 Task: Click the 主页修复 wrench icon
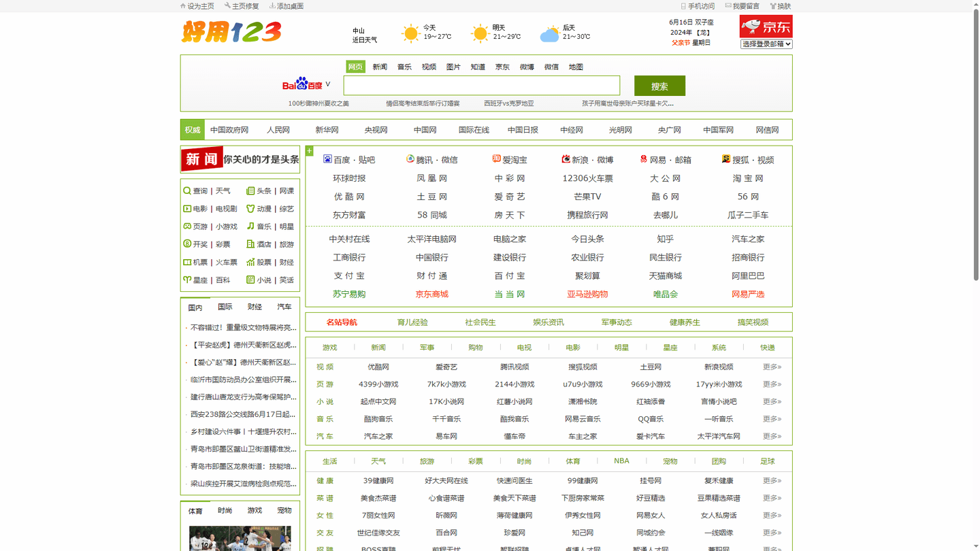228,5
